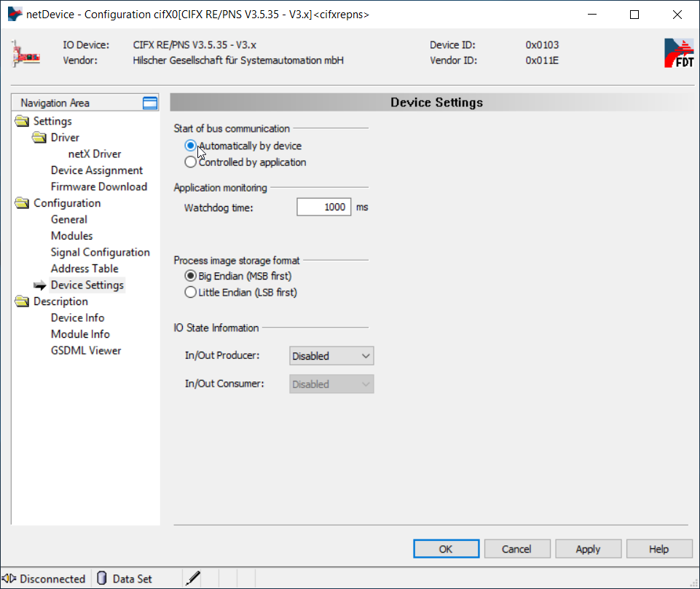The width and height of the screenshot is (700, 589).
Task: Click the pencil edit icon in status bar
Action: coord(193,579)
